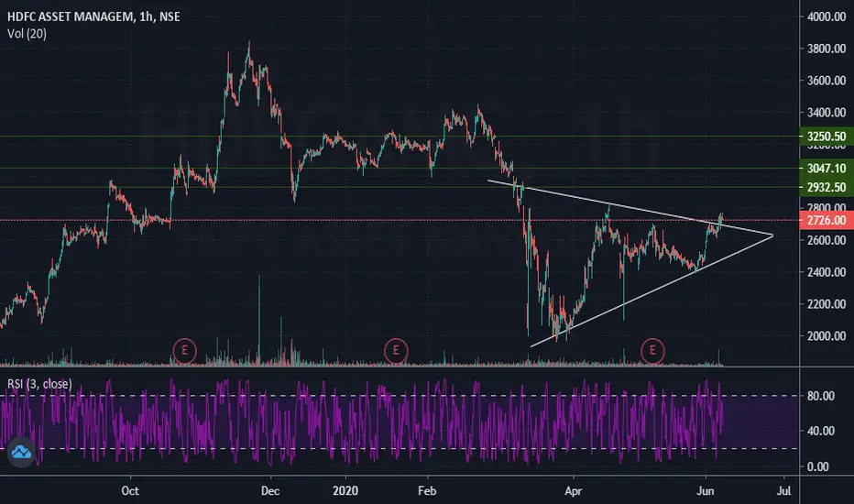Open the earnings marker near November
This screenshot has width=854, height=504.
(184, 350)
